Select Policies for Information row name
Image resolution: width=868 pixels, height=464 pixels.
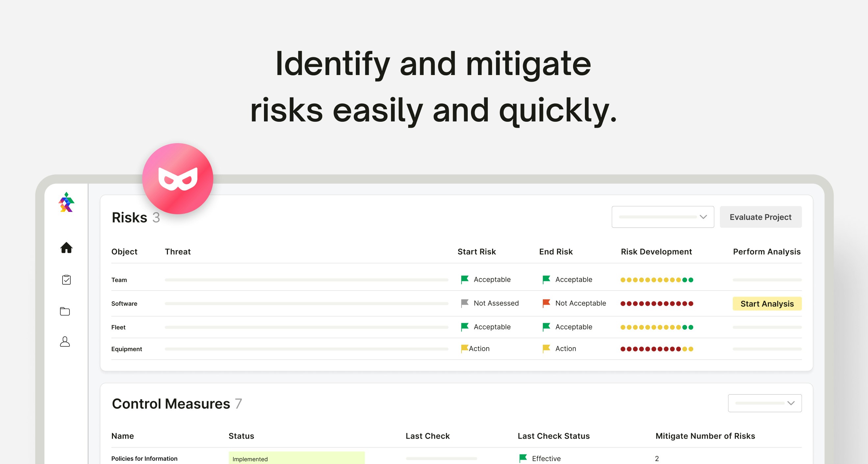tap(144, 459)
